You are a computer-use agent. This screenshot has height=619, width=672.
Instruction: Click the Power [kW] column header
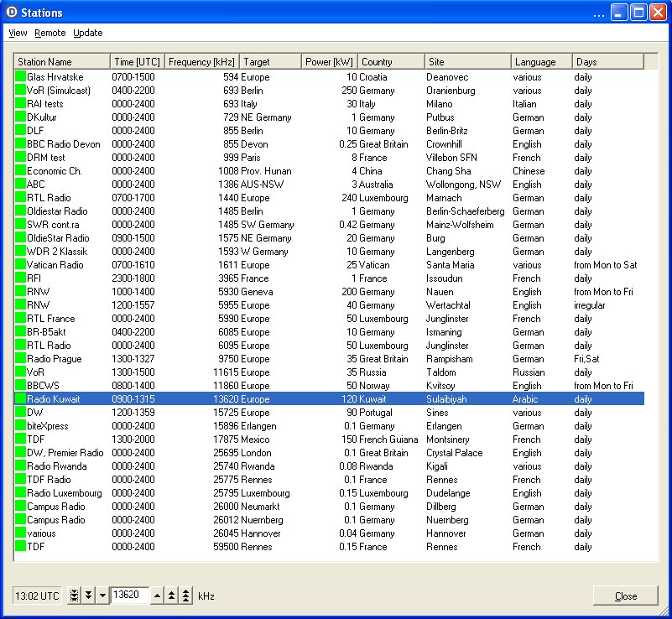coord(329,61)
